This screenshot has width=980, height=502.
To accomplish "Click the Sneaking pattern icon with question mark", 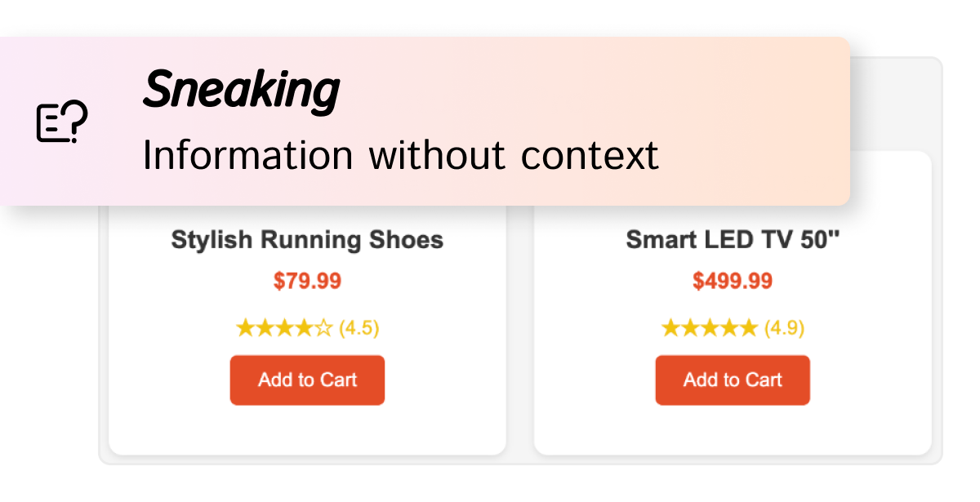I will point(62,122).
